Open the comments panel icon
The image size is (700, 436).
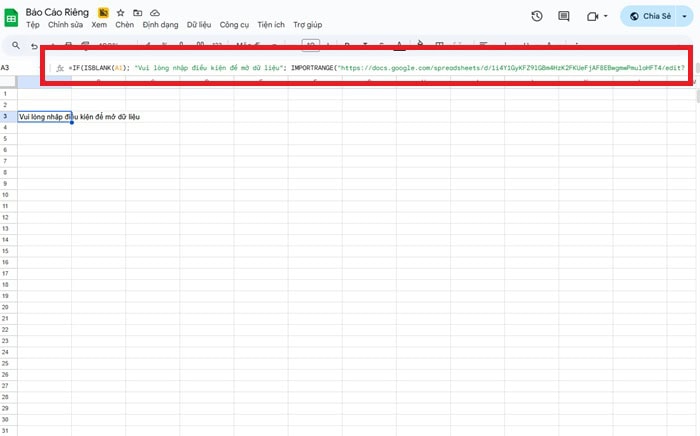pos(564,16)
